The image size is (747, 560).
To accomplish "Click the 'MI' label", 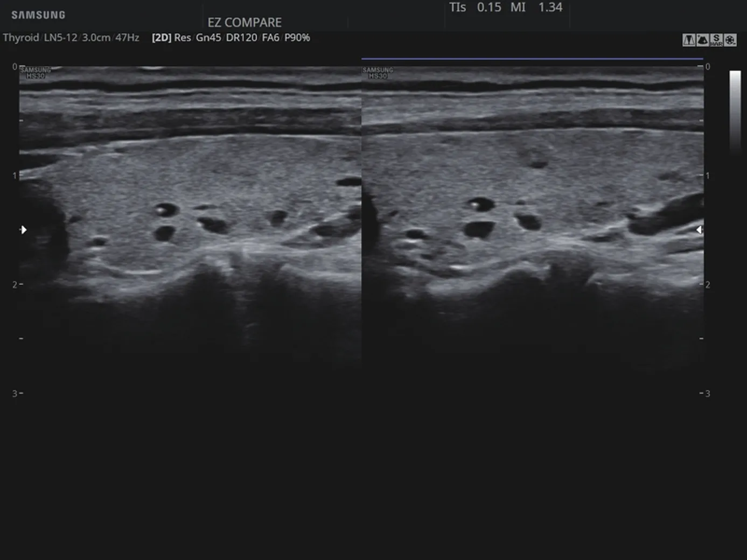I will [518, 8].
